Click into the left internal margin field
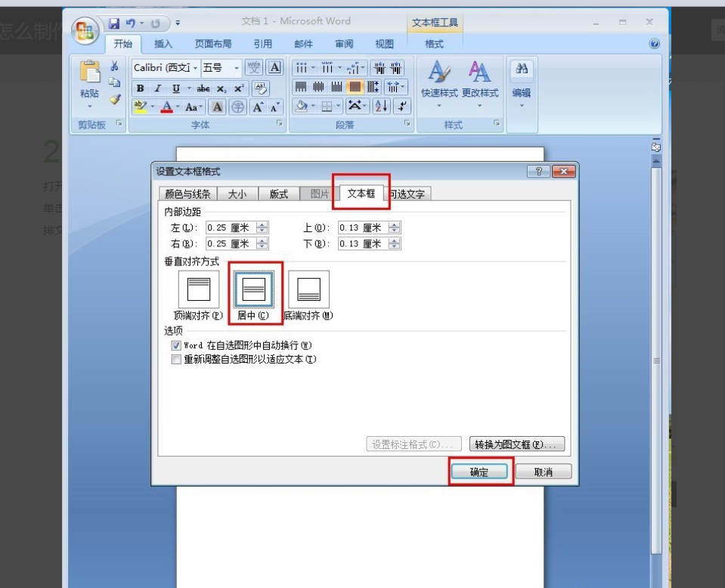Screen dimensions: 725x588 click(x=231, y=228)
